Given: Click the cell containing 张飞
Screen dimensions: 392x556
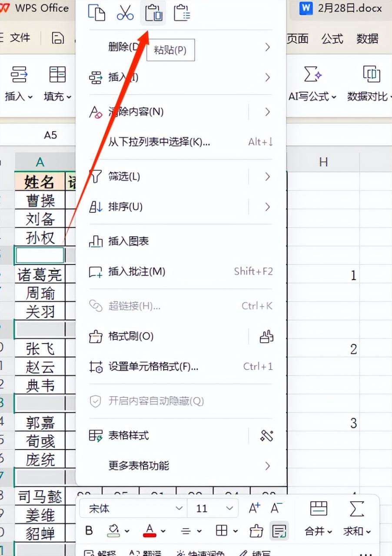Looking at the screenshot, I should coord(40,348).
